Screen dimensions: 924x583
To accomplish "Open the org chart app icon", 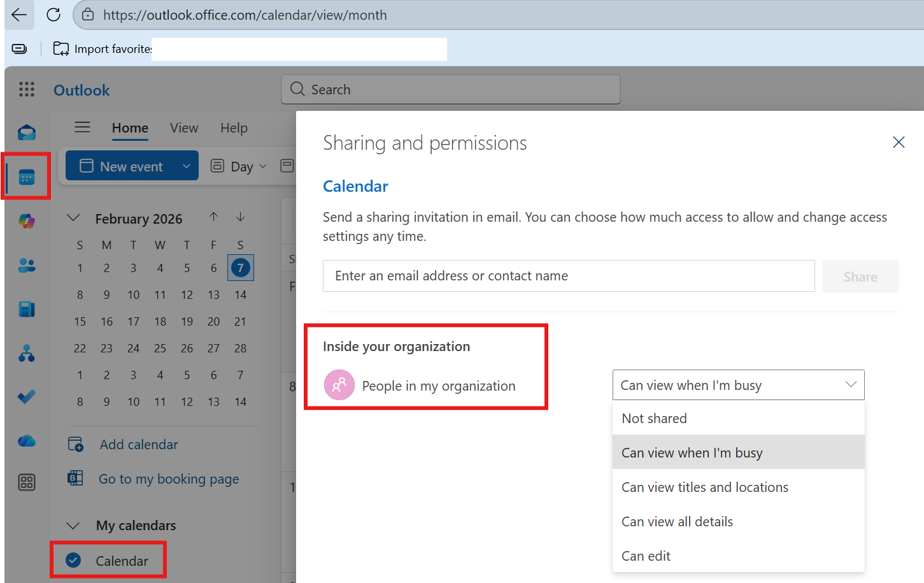I will (x=27, y=353).
